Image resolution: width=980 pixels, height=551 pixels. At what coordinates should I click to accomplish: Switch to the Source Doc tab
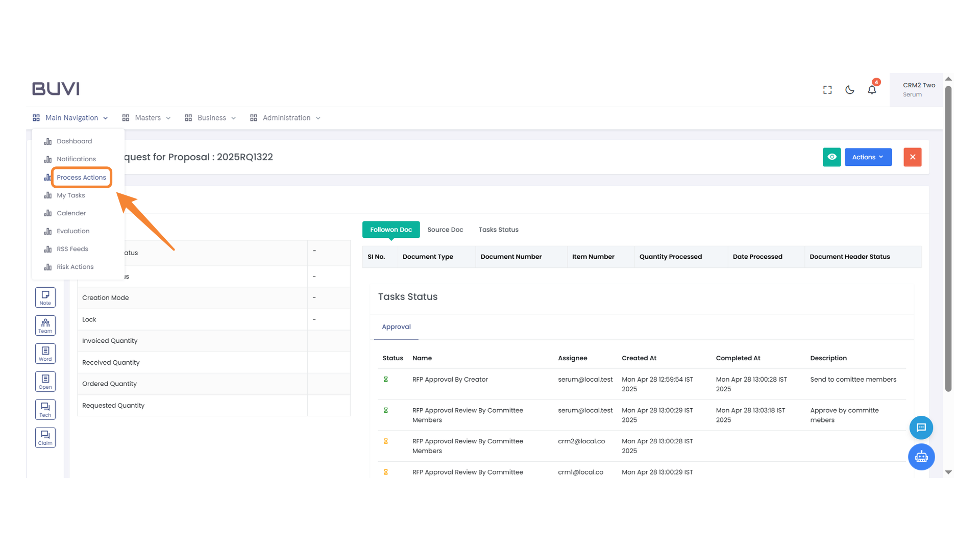445,230
